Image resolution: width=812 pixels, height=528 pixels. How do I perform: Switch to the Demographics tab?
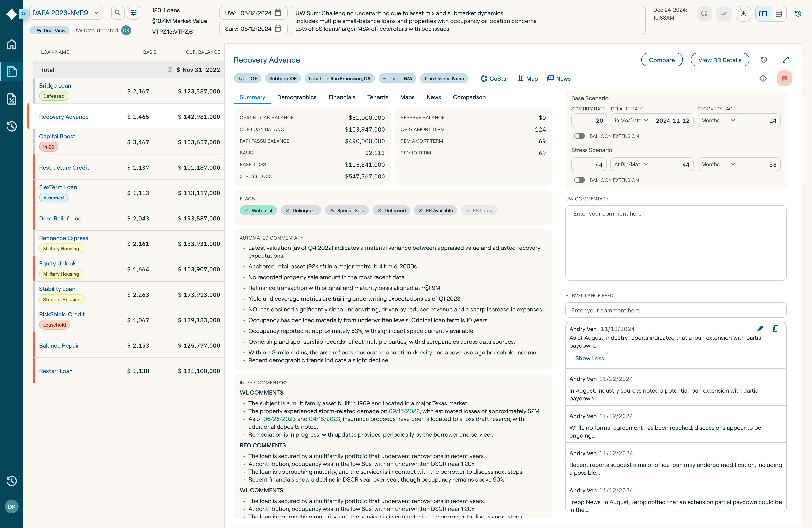tap(296, 97)
